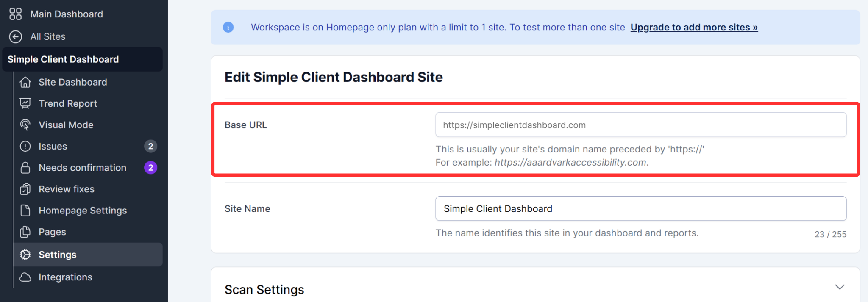Click the Base URL label

(246, 125)
